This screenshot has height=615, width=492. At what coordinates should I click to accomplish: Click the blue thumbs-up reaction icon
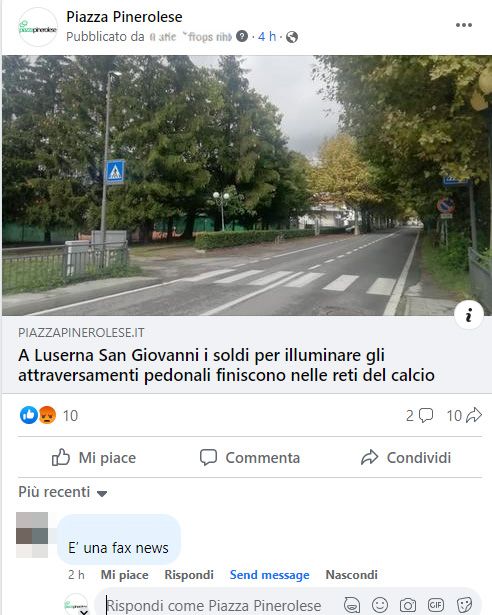click(29, 415)
